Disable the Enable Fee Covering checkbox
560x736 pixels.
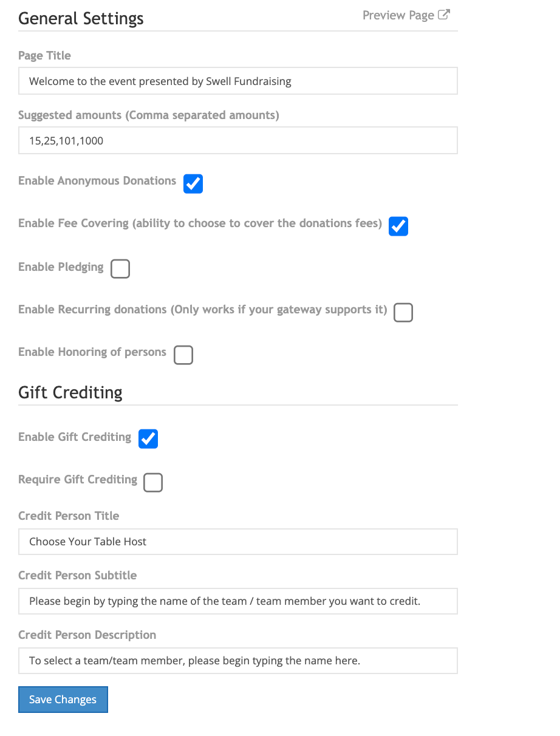[398, 226]
